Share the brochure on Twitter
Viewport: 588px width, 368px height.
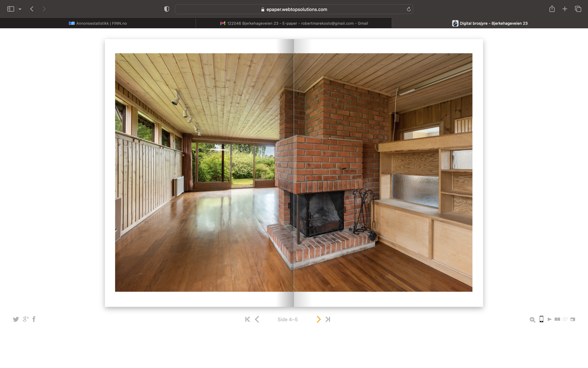click(16, 319)
